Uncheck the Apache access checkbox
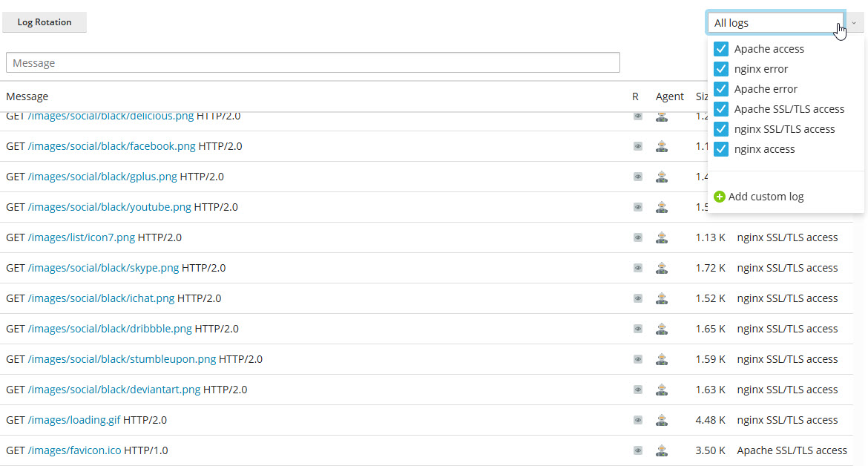Image resolution: width=868 pixels, height=466 pixels. coord(721,49)
